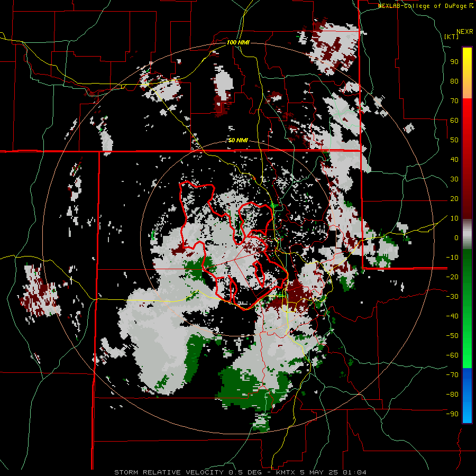Click the -70 value on the velocity scale
The width and height of the screenshot is (476, 476).
[x=452, y=375]
